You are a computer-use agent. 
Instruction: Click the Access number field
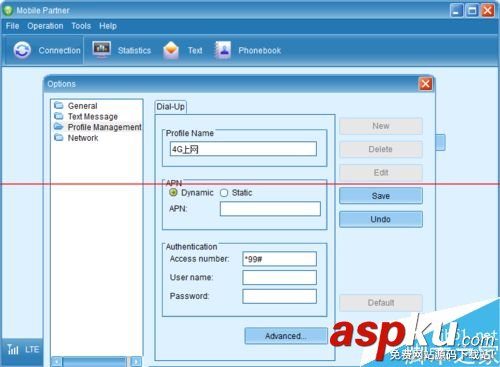279,259
